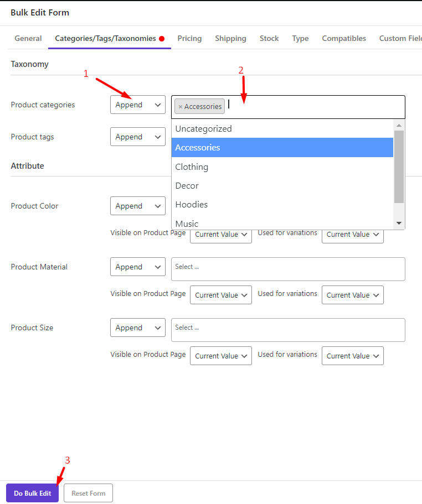This screenshot has width=422, height=504.
Task: Expand the Product Color Append dropdown
Action: pos(138,206)
